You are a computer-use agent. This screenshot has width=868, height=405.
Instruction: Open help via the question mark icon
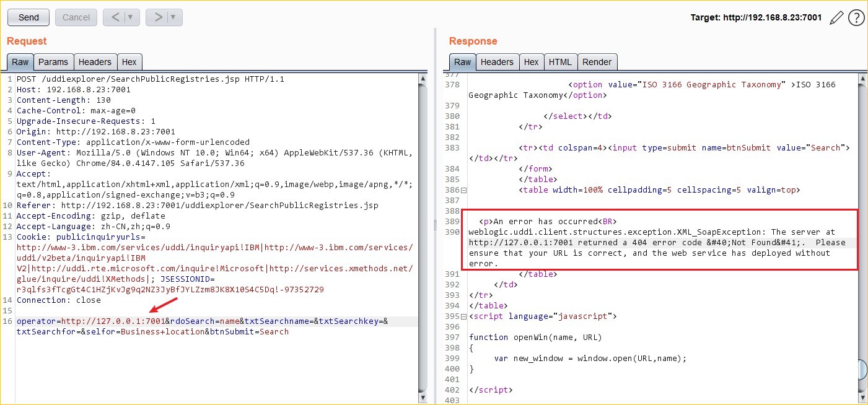(856, 18)
